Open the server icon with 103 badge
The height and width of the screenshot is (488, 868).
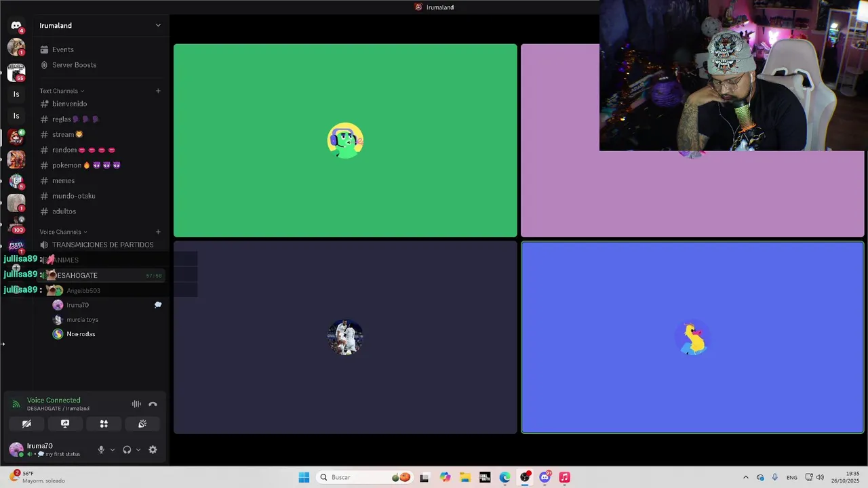click(16, 224)
